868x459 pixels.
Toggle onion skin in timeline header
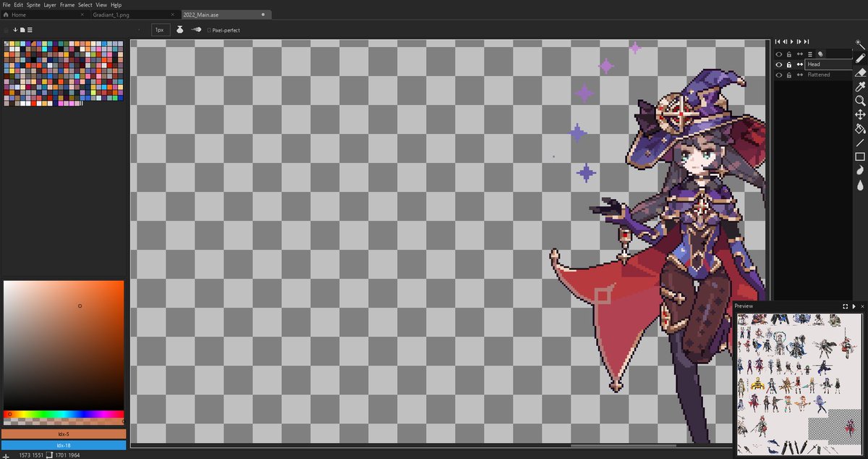(821, 54)
